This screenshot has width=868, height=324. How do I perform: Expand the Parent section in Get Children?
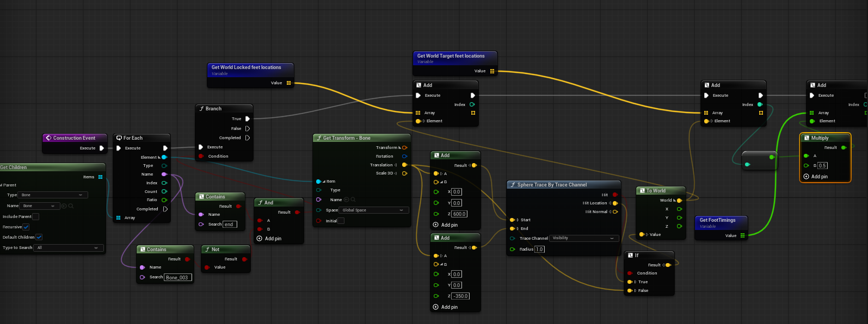point(2,185)
